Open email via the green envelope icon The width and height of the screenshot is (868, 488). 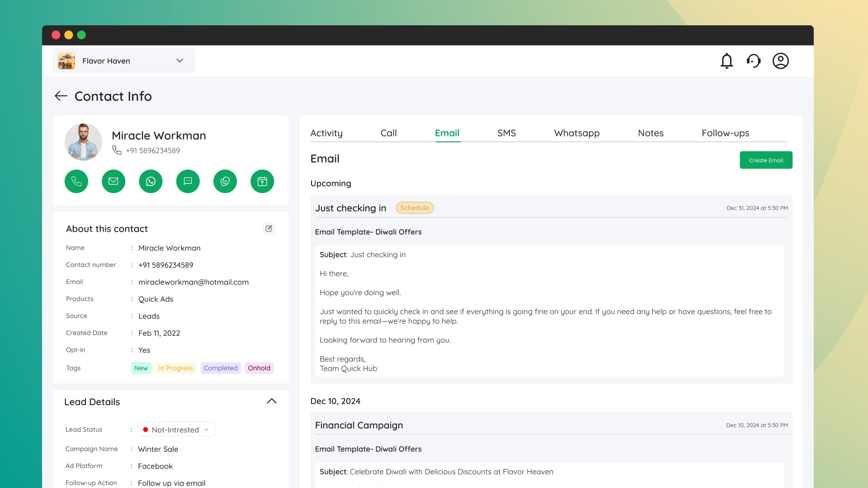[113, 181]
